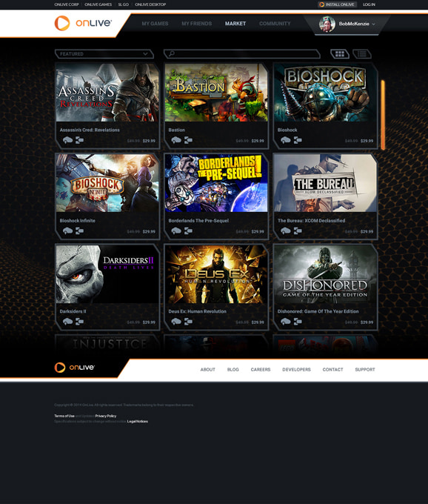
Task: Click the cloud icon under Dishonored
Action: (x=285, y=322)
